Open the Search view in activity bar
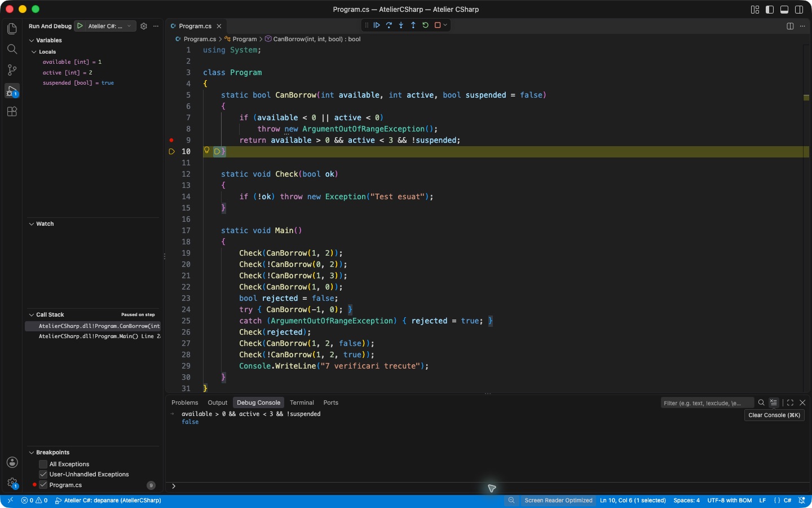812x508 pixels. pos(12,49)
